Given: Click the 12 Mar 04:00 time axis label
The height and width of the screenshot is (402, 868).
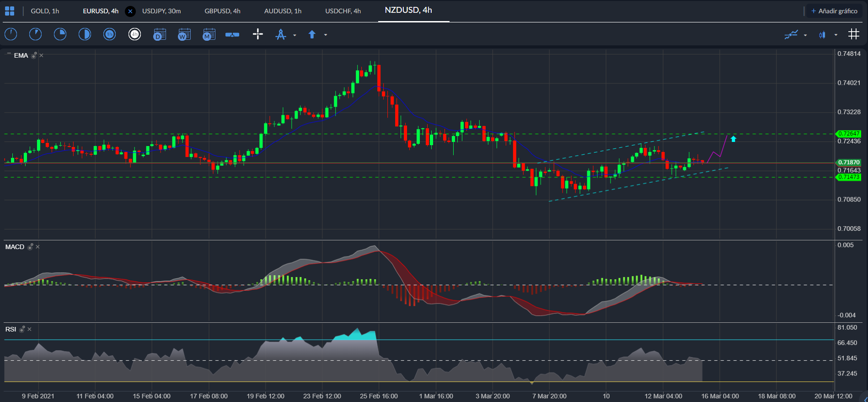Looking at the screenshot, I should point(663,396).
